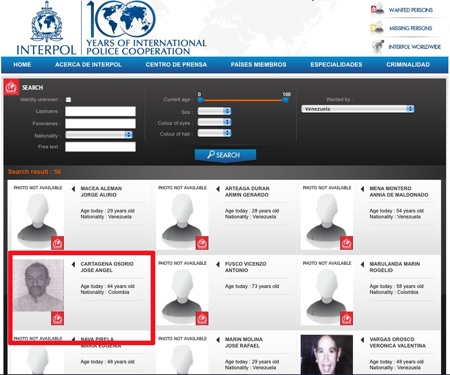Image resolution: width=450 pixels, height=375 pixels.
Task: Click minimum handle of Current age slider
Action: [200, 100]
